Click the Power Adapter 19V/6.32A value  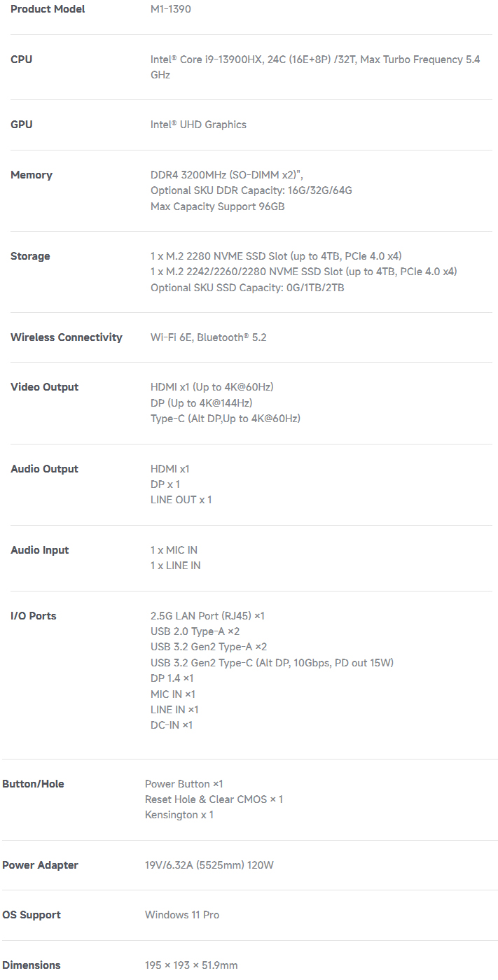(209, 865)
